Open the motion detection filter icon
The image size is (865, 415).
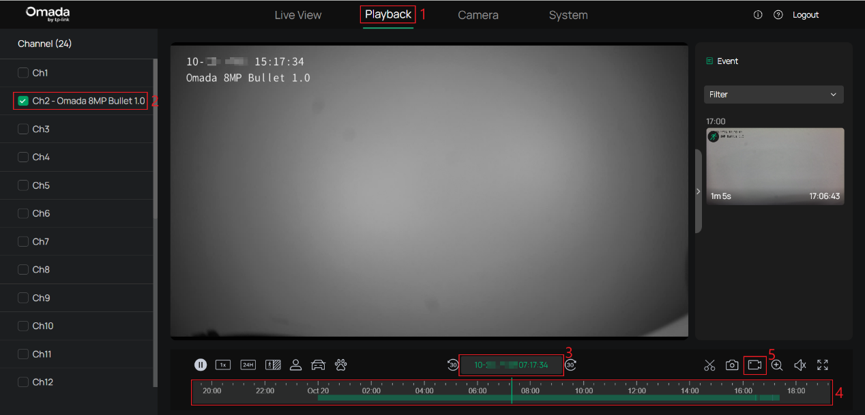pos(273,365)
